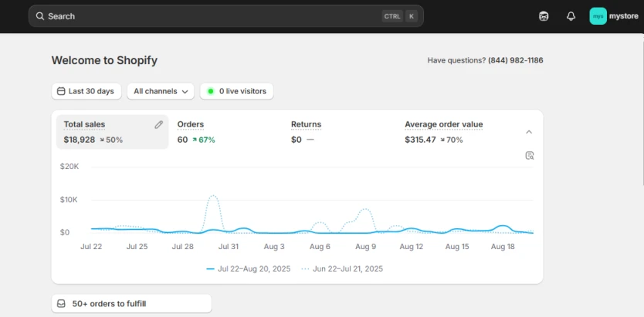Viewport: 644px width, 317px height.
Task: Edit Total sales metric via pencil icon
Action: pos(158,125)
